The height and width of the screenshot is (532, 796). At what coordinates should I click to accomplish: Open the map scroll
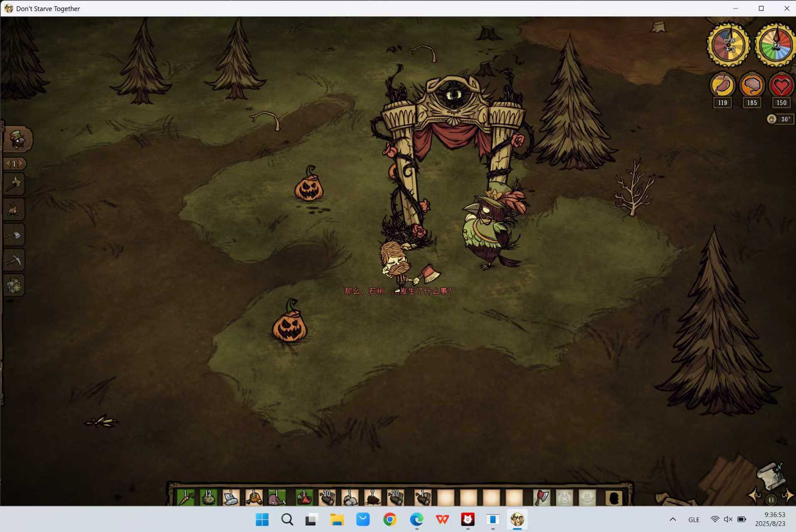click(771, 476)
